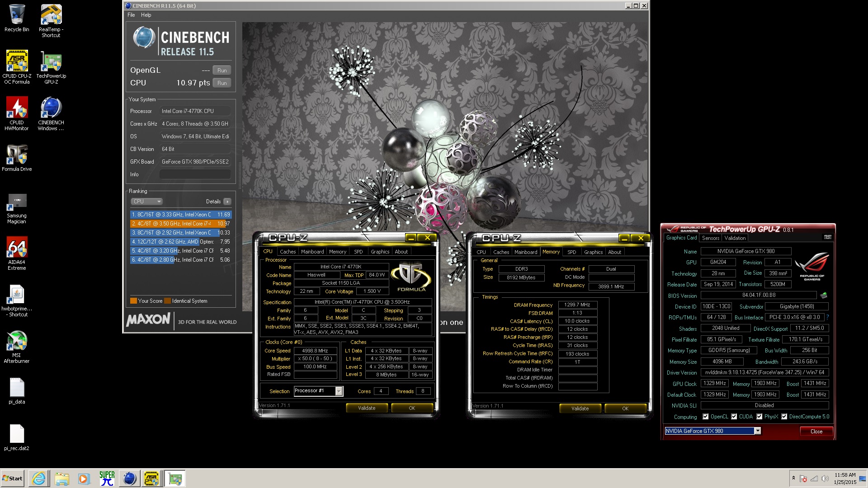Viewport: 868px width, 488px height.
Task: Click OK in the left CPU-Z window
Action: [x=412, y=408]
